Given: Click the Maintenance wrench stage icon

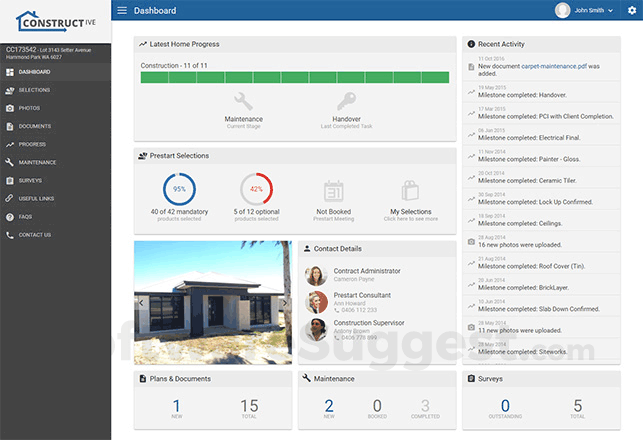Looking at the screenshot, I should click(243, 101).
